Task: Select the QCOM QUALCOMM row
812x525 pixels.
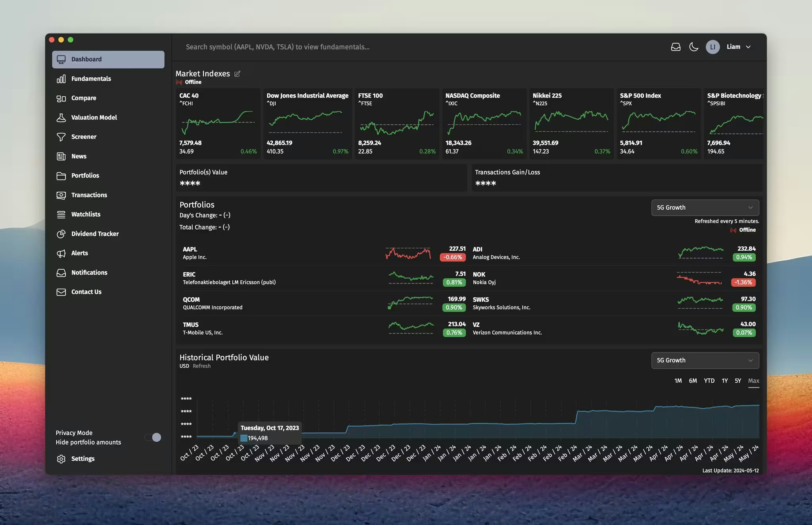Action: pos(324,303)
